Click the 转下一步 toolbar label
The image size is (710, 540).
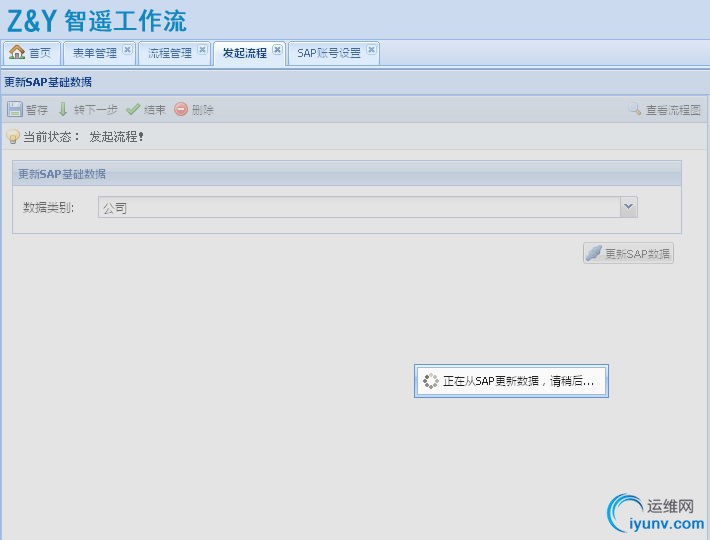(96, 110)
